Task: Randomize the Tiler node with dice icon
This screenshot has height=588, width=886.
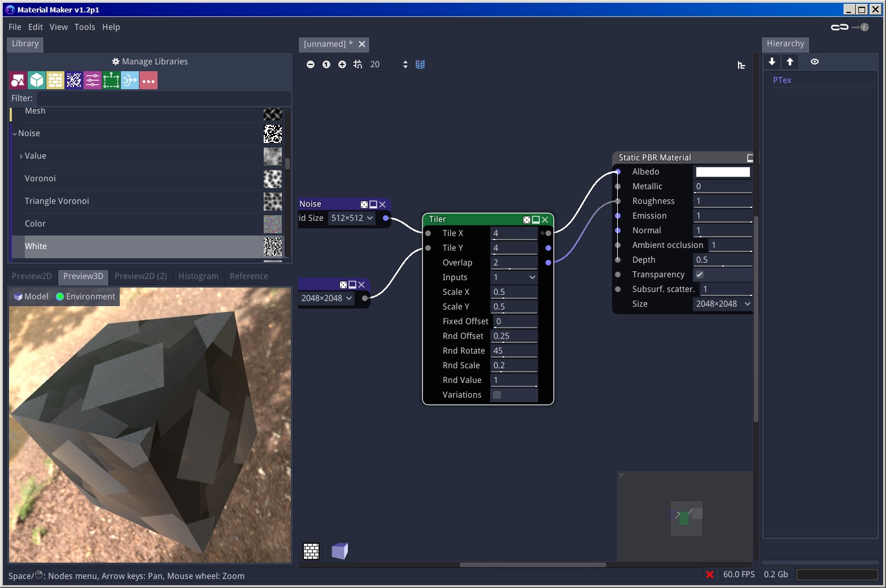Action: 527,220
